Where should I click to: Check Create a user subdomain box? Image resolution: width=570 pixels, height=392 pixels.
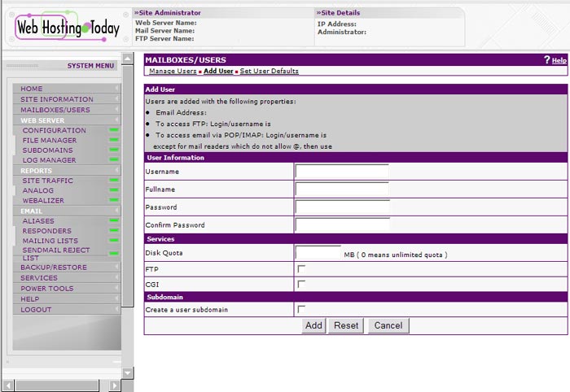(301, 309)
